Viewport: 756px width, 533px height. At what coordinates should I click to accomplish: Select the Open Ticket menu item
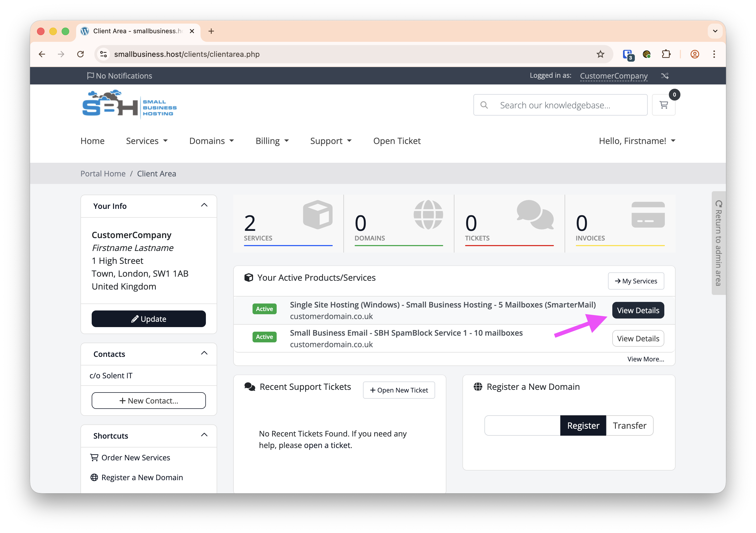tap(397, 141)
